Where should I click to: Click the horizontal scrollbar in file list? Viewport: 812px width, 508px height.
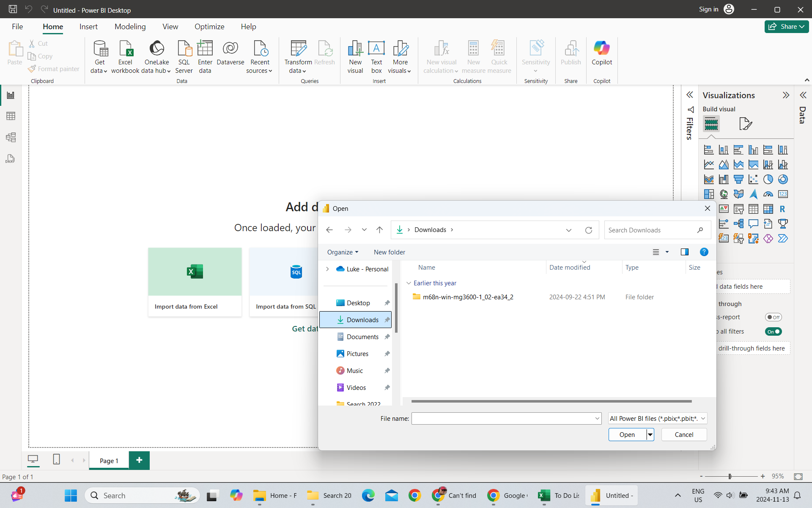click(x=551, y=401)
